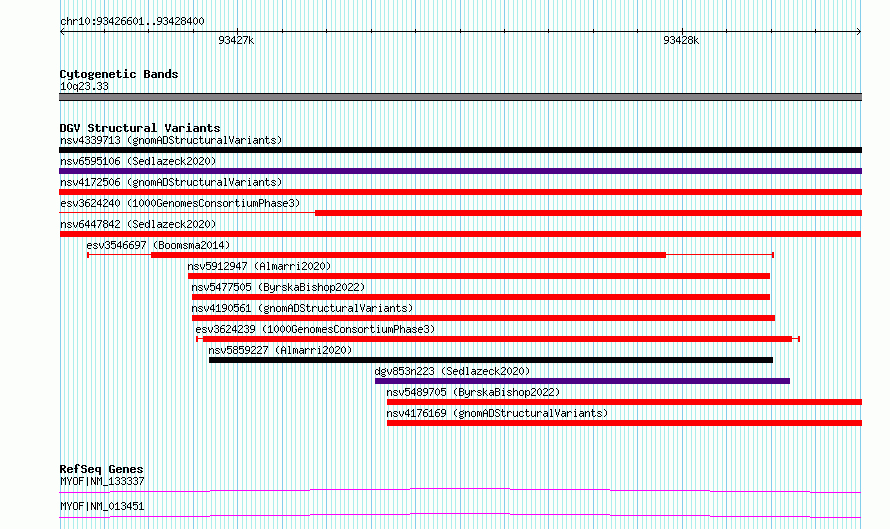
Task: Click the nsv4176169 variant label
Action: coord(497,413)
